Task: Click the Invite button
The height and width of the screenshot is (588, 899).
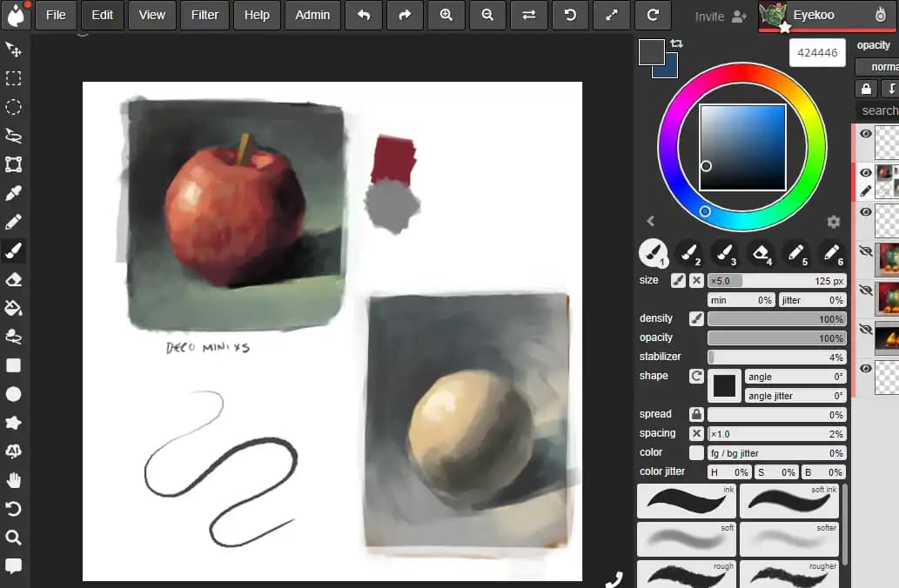Action: click(x=721, y=17)
